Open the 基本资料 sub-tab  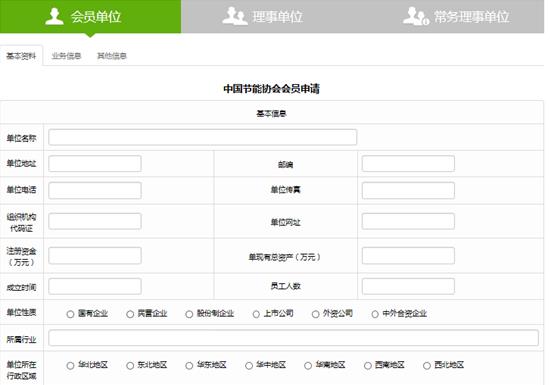pyautogui.click(x=21, y=56)
